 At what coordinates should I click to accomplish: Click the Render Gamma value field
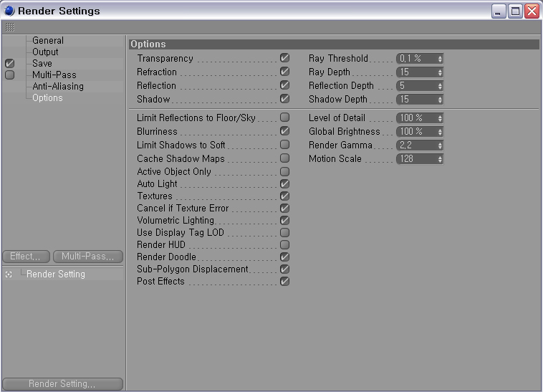point(417,145)
